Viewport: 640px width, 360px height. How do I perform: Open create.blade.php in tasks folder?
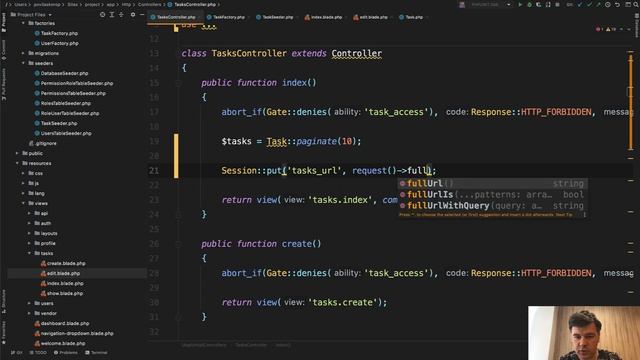click(x=63, y=263)
